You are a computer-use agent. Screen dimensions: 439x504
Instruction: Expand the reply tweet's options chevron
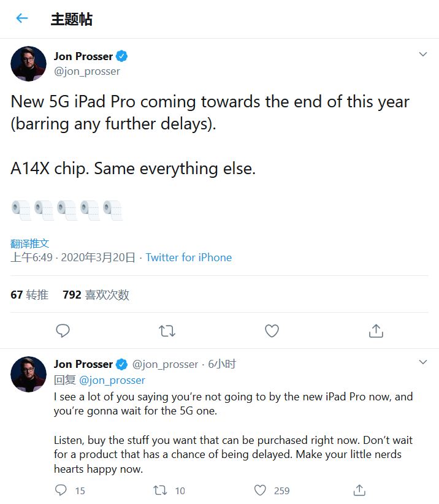pos(422,362)
